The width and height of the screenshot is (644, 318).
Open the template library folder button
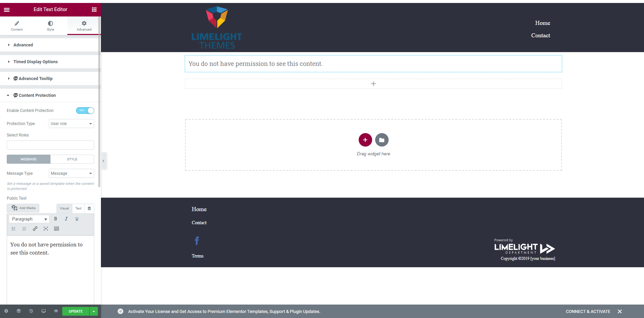(x=382, y=140)
